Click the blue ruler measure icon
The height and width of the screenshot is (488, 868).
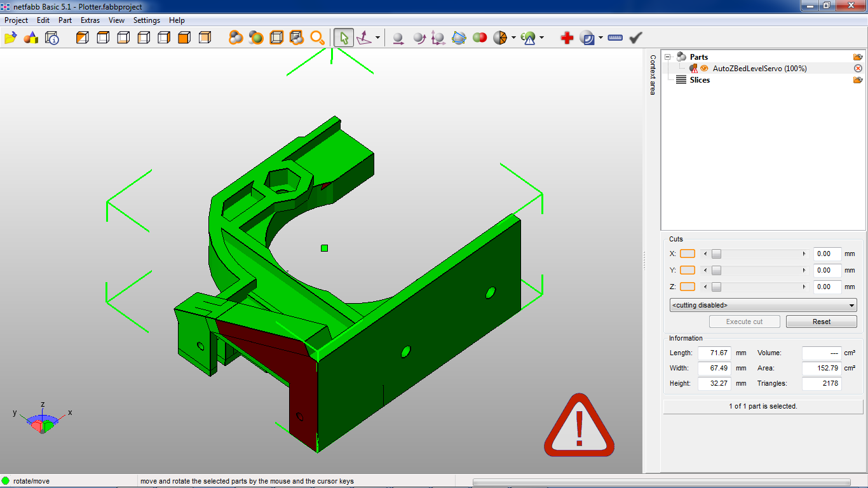tap(615, 38)
